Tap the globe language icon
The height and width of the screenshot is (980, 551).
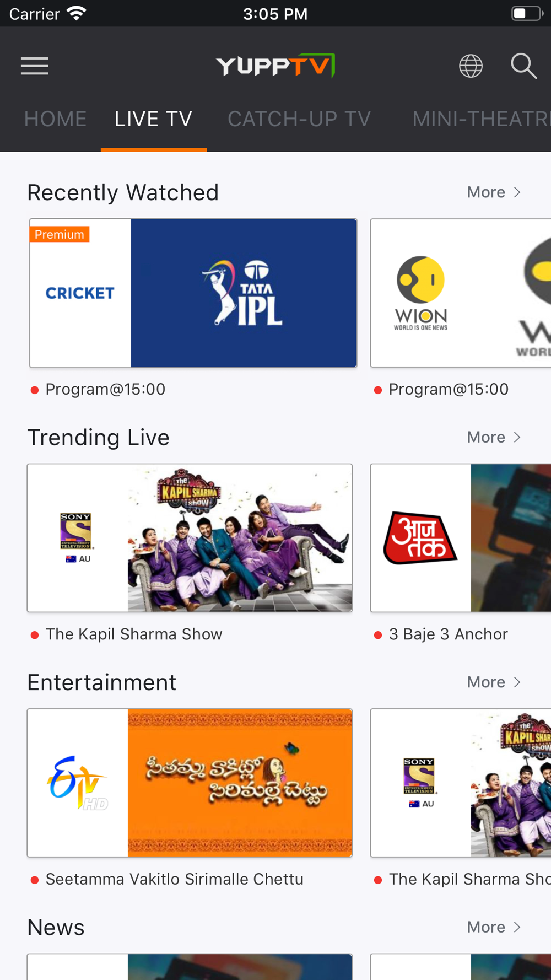[471, 66]
